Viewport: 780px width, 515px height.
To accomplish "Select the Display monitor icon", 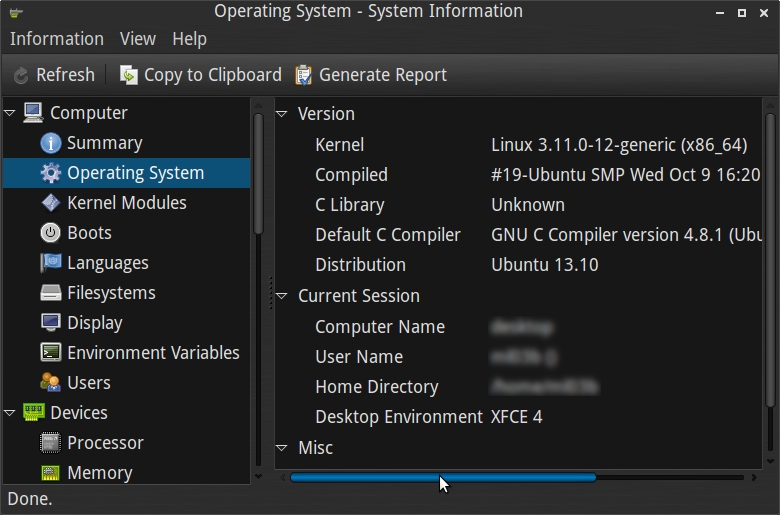I will [x=50, y=323].
